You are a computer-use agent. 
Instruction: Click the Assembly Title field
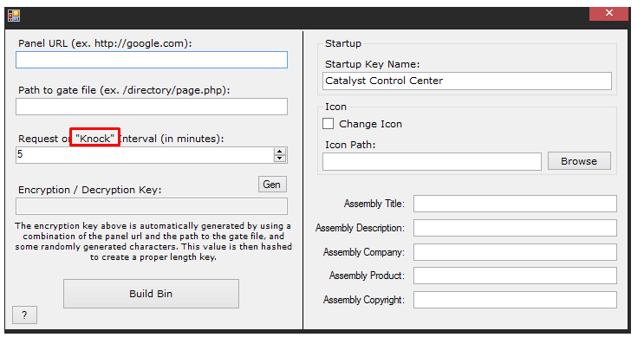515,204
